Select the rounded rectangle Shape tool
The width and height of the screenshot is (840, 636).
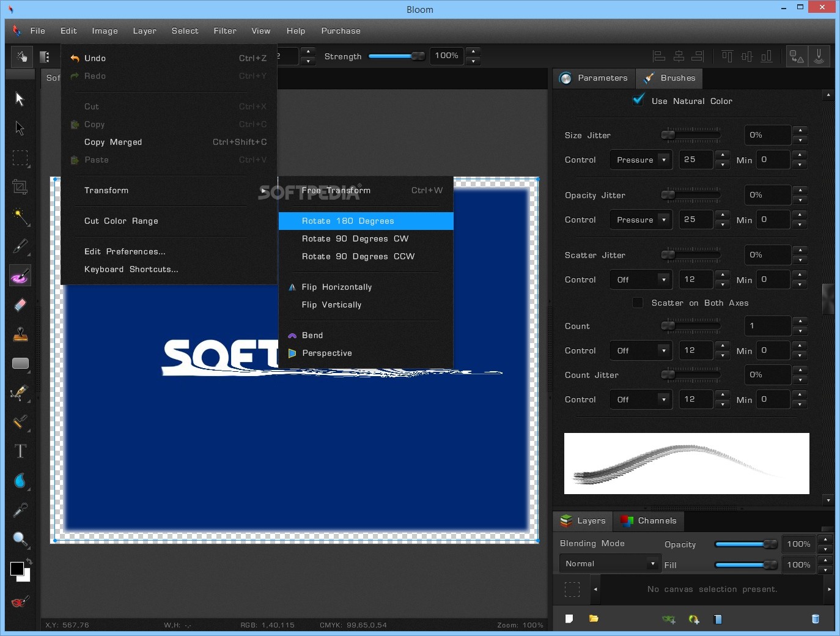click(x=20, y=363)
